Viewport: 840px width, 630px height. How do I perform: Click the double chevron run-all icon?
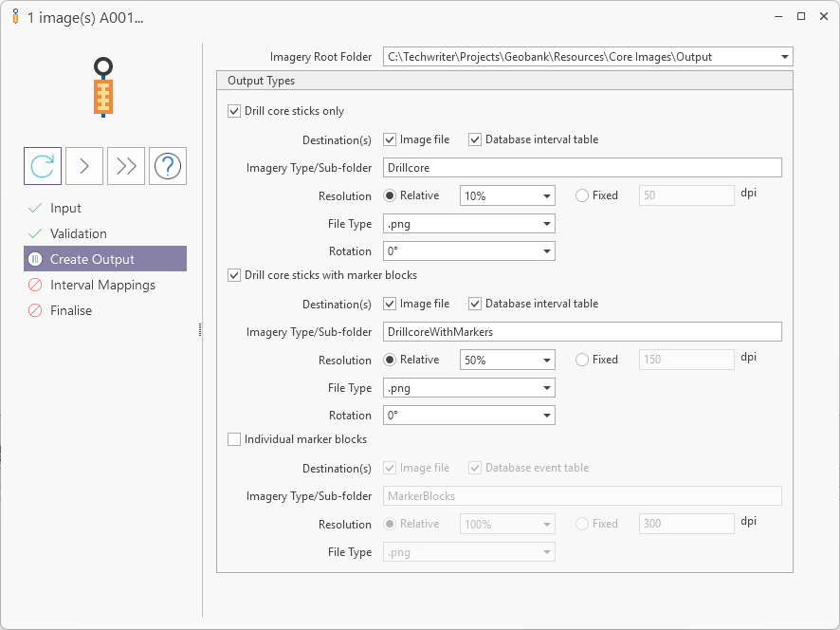click(x=126, y=166)
